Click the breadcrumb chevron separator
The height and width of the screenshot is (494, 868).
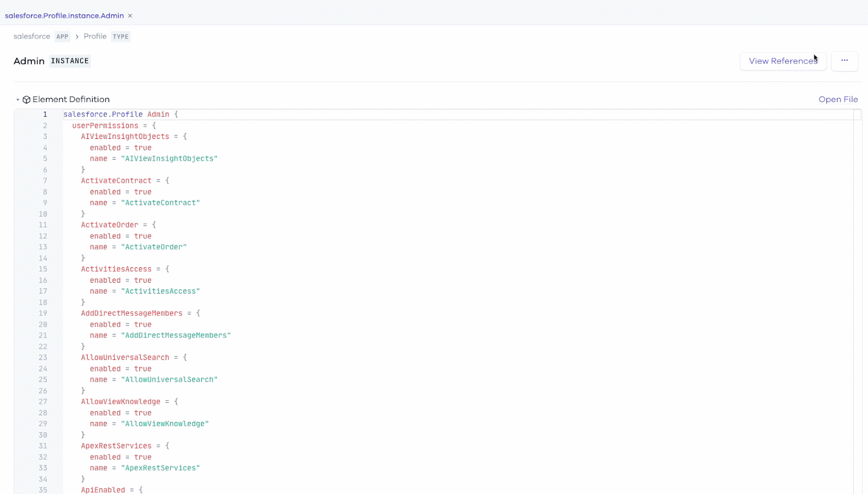tap(77, 36)
